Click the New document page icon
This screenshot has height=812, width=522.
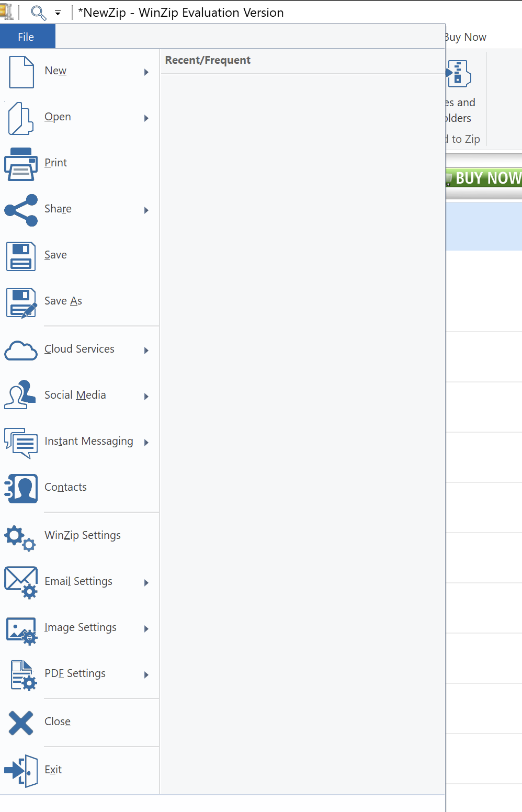pyautogui.click(x=21, y=72)
